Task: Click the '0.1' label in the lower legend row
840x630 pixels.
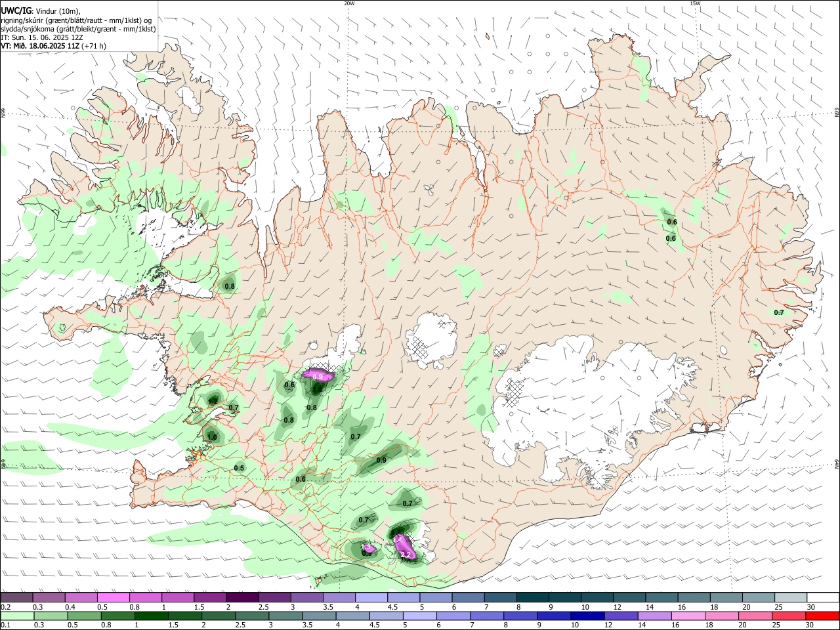Action: [5, 625]
